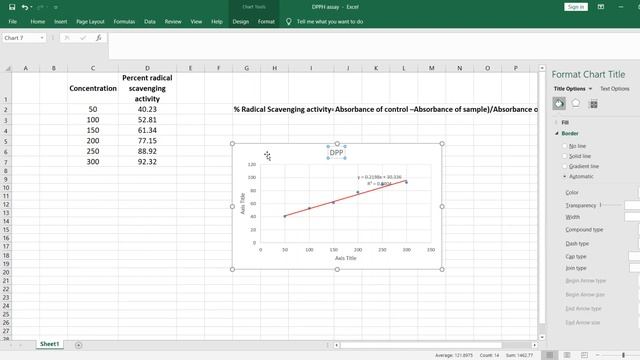Select the Fill & Line paint bucket icon

click(x=559, y=104)
